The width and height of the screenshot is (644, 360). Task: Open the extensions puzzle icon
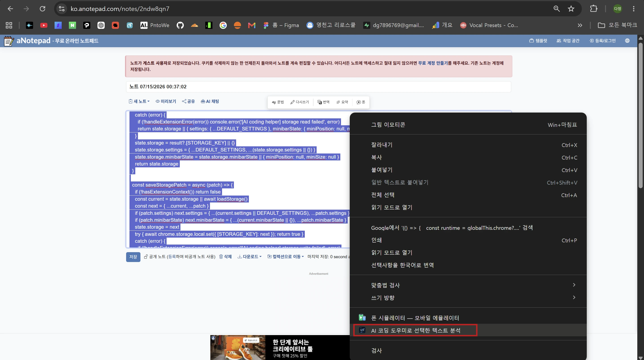click(594, 9)
